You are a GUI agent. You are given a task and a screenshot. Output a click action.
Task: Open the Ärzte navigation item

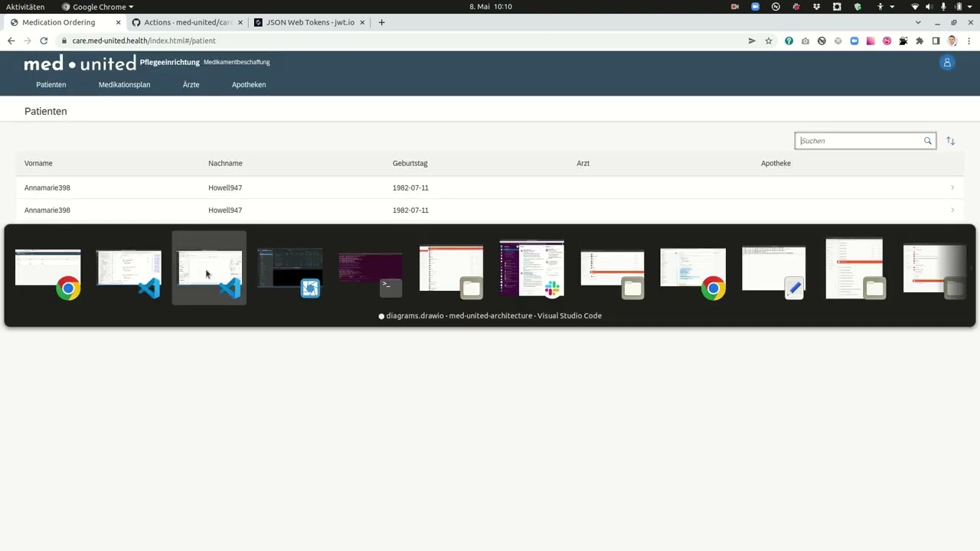click(x=191, y=85)
